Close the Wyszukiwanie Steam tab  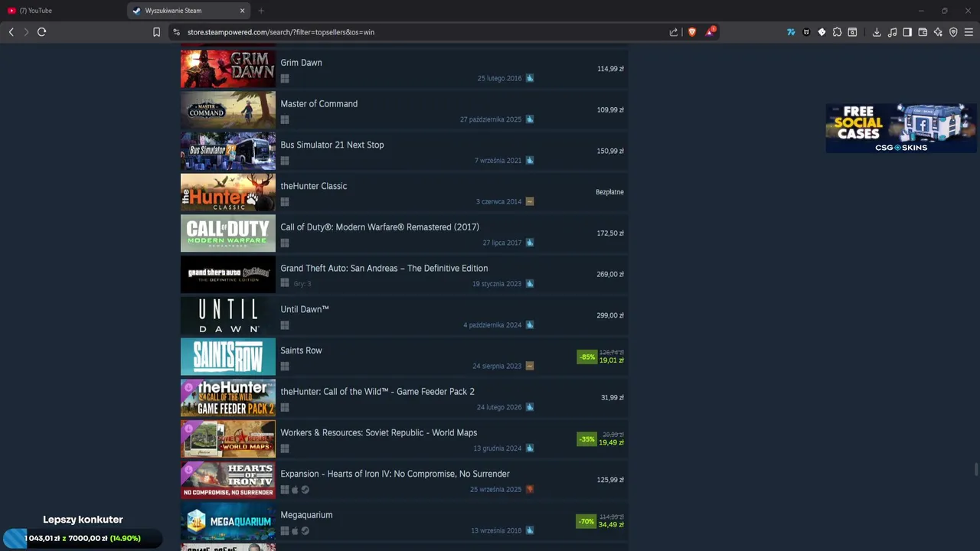coord(243,11)
